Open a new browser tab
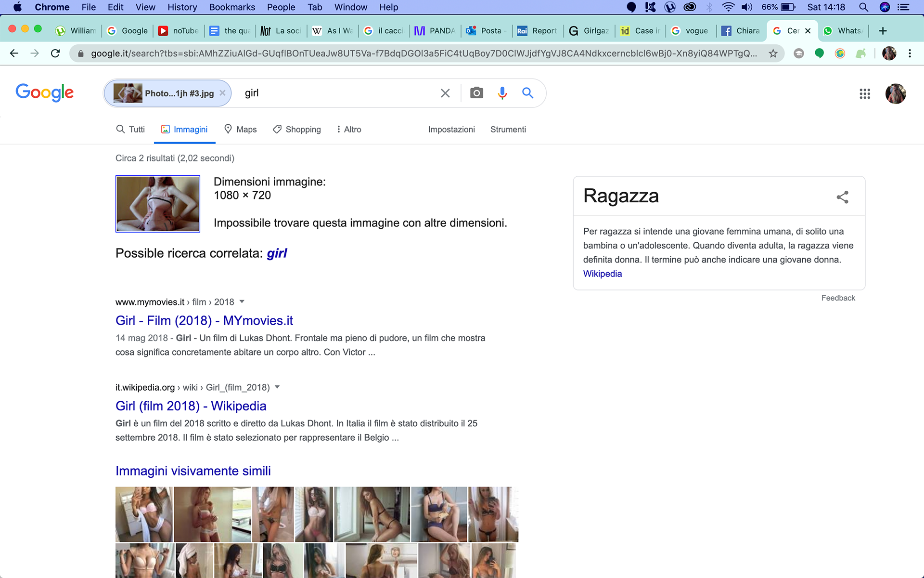Image resolution: width=924 pixels, height=578 pixels. coord(883,31)
